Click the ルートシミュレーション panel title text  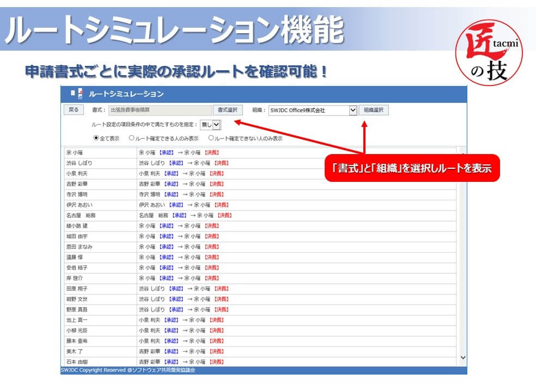pyautogui.click(x=126, y=94)
